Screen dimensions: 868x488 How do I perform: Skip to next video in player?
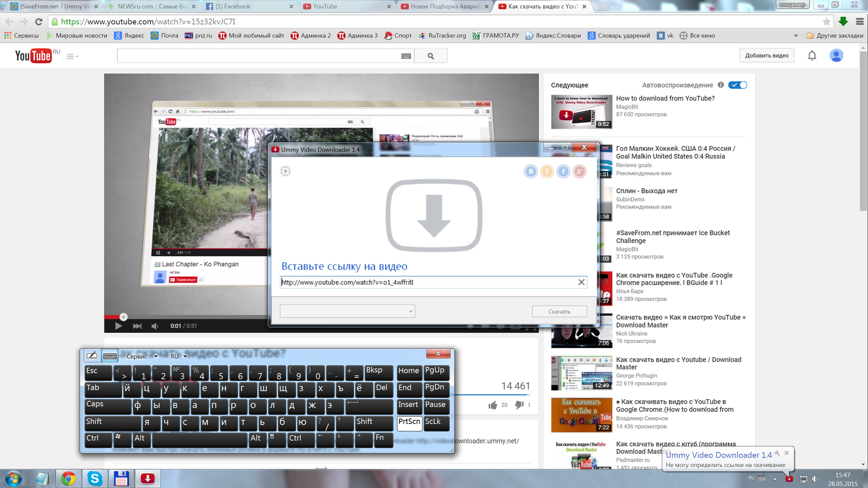[x=137, y=325]
